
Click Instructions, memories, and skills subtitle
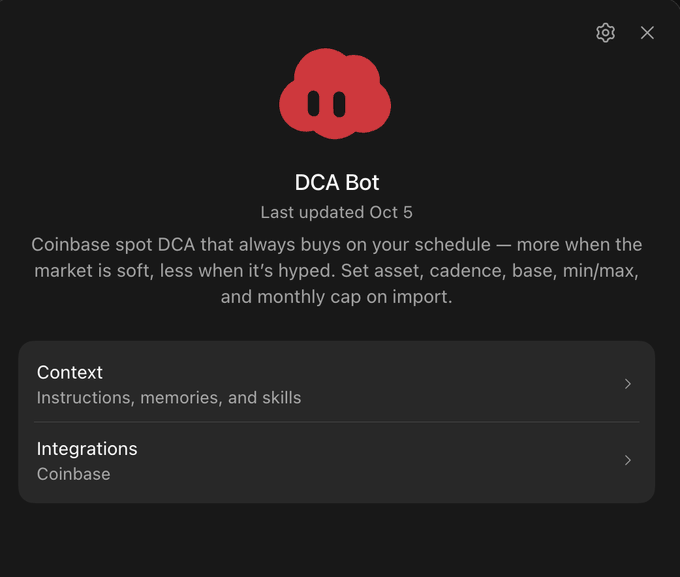[169, 398]
